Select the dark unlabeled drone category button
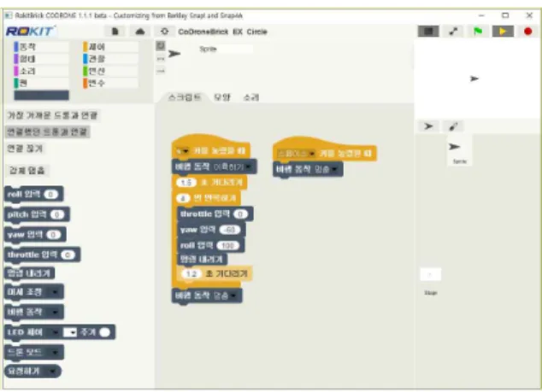 [x=42, y=96]
